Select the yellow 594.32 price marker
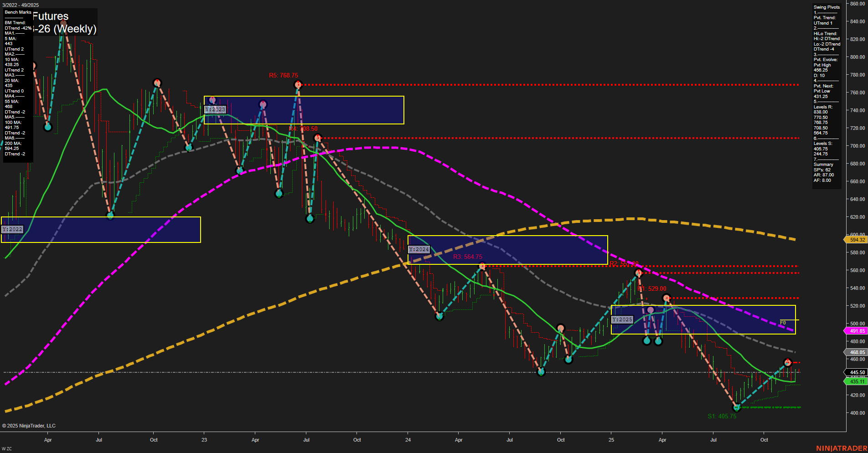 click(856, 239)
